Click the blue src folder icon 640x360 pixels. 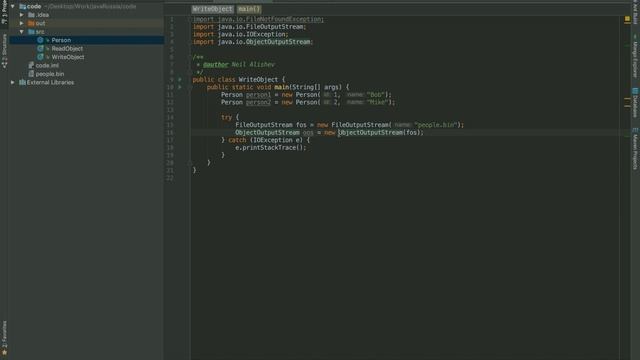(x=31, y=31)
